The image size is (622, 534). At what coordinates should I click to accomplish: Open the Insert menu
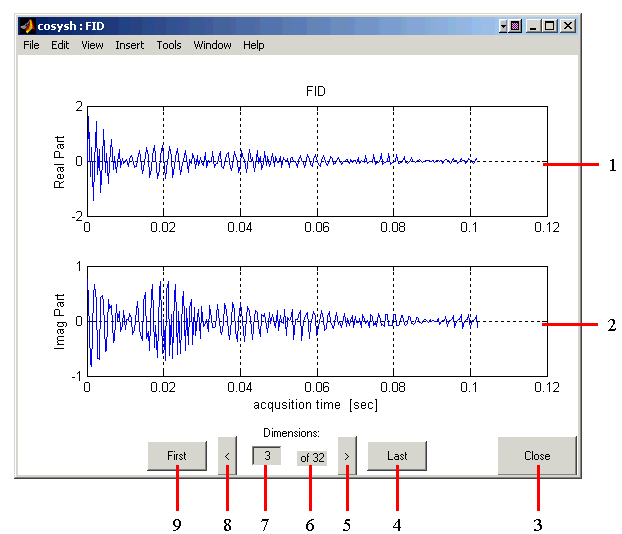tap(130, 45)
